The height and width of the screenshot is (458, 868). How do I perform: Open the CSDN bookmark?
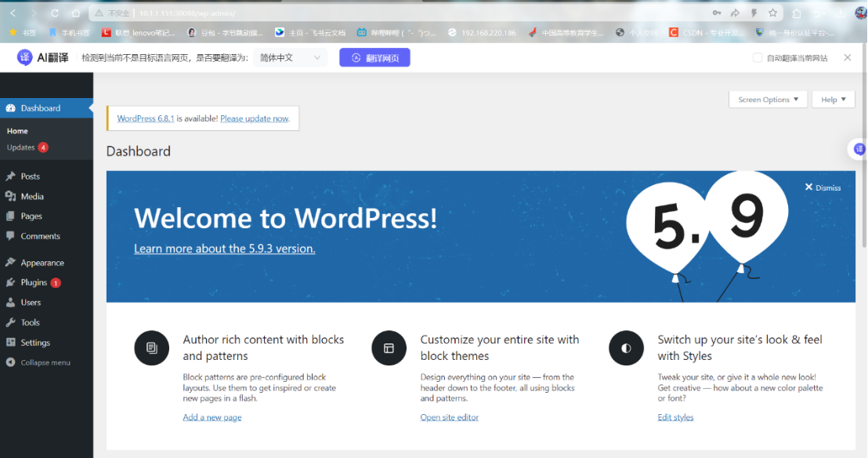tap(707, 33)
